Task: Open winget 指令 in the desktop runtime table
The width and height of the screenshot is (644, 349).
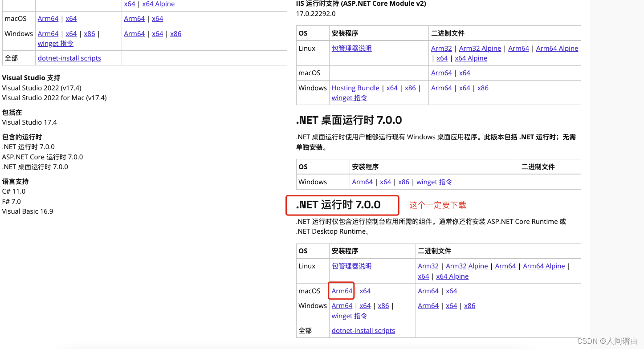Action: click(434, 182)
